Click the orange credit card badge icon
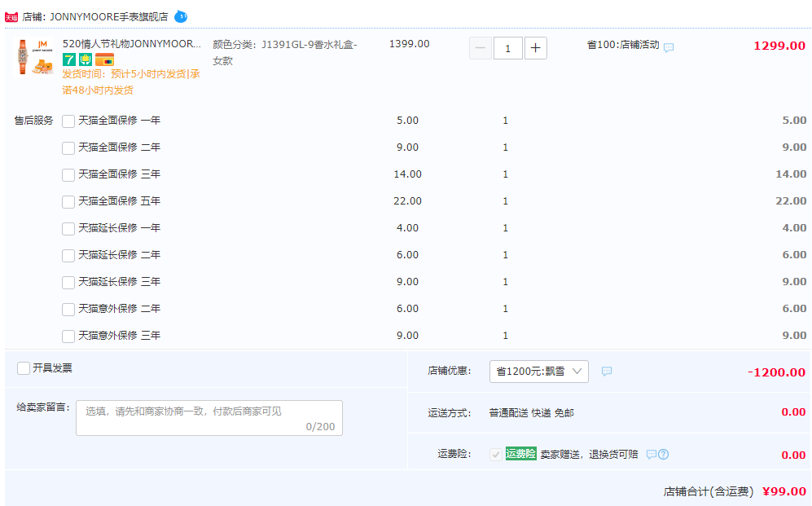Screen dimensions: 812x506 click(104, 59)
